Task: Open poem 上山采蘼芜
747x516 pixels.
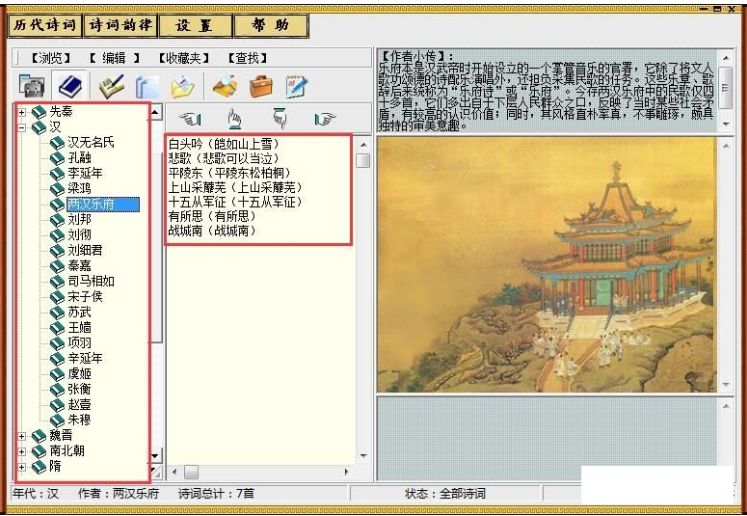Action: click(x=235, y=188)
